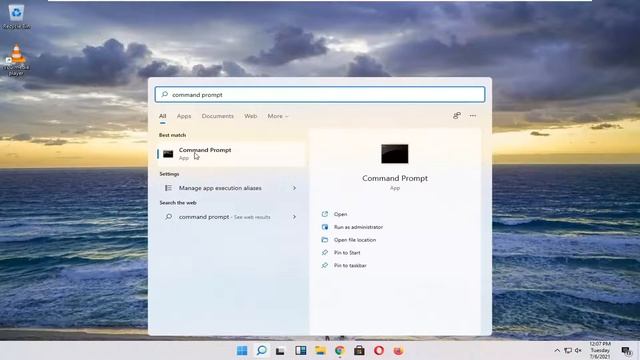This screenshot has height=360, width=640.
Task: Launch File Explorer from the taskbar
Action: 320,351
